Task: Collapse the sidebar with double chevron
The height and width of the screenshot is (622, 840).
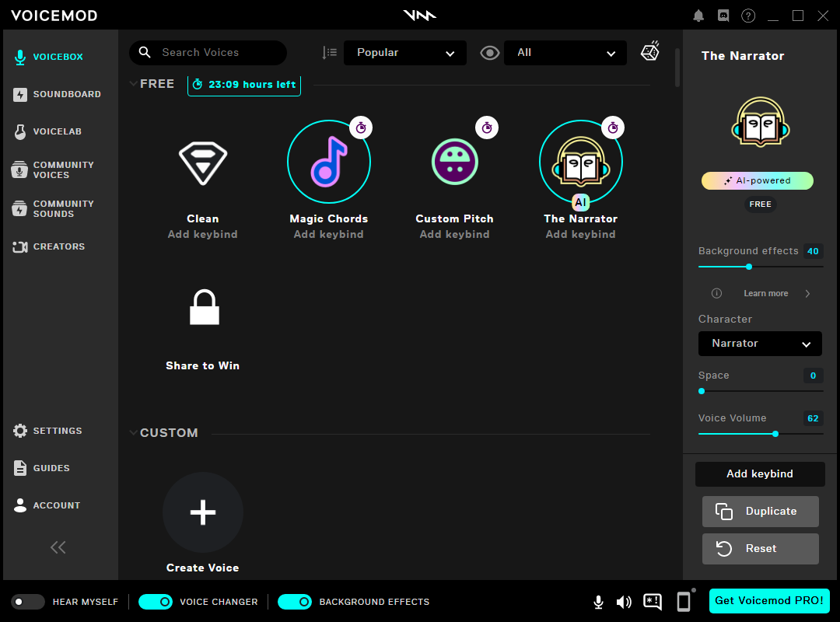Action: click(58, 547)
